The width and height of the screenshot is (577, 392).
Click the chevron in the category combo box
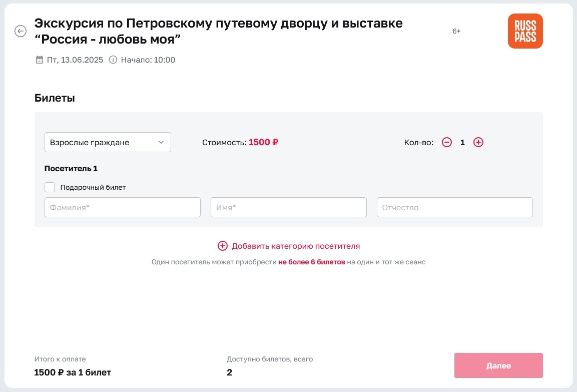[x=162, y=142]
